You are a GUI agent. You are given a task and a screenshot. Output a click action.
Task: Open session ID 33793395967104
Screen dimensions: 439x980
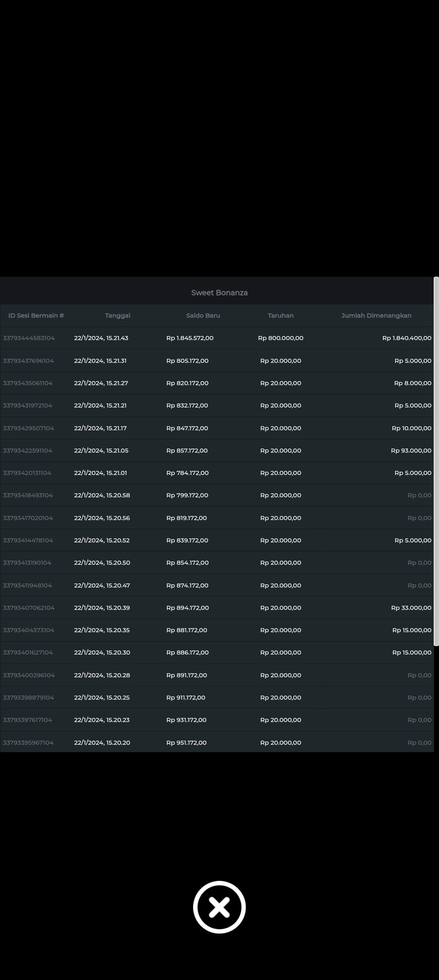(28, 743)
